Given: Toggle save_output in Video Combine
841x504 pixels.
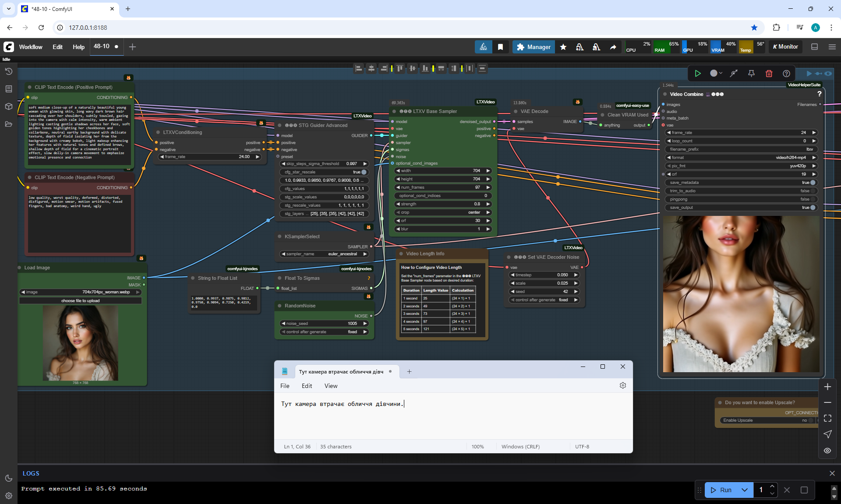Looking at the screenshot, I should click(x=813, y=208).
